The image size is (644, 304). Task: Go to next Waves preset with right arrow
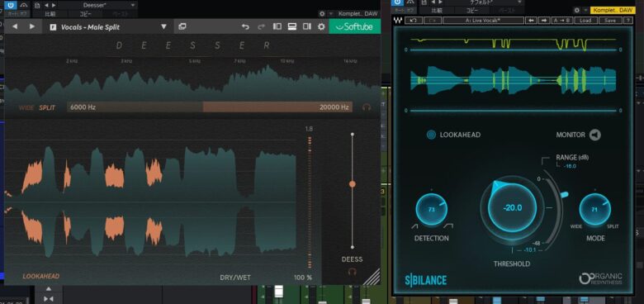click(543, 20)
